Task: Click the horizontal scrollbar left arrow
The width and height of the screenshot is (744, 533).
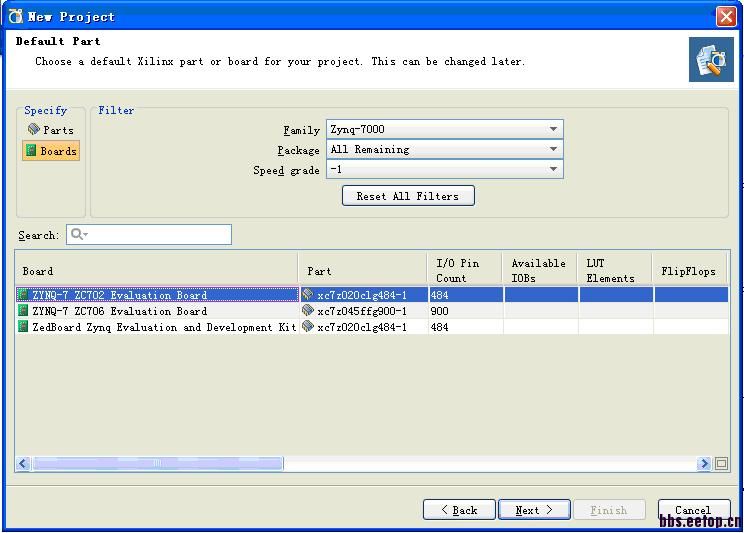Action: pos(23,463)
